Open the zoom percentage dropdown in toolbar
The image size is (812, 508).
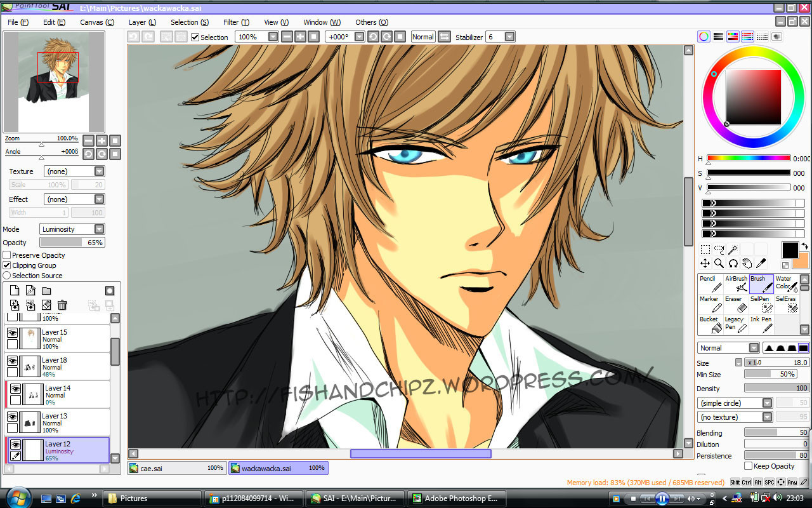pos(256,37)
